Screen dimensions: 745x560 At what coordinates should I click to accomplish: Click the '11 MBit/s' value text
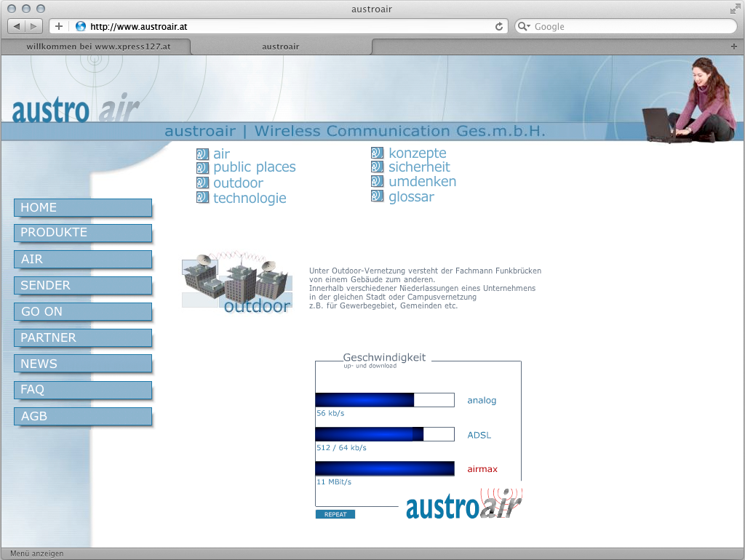(333, 481)
